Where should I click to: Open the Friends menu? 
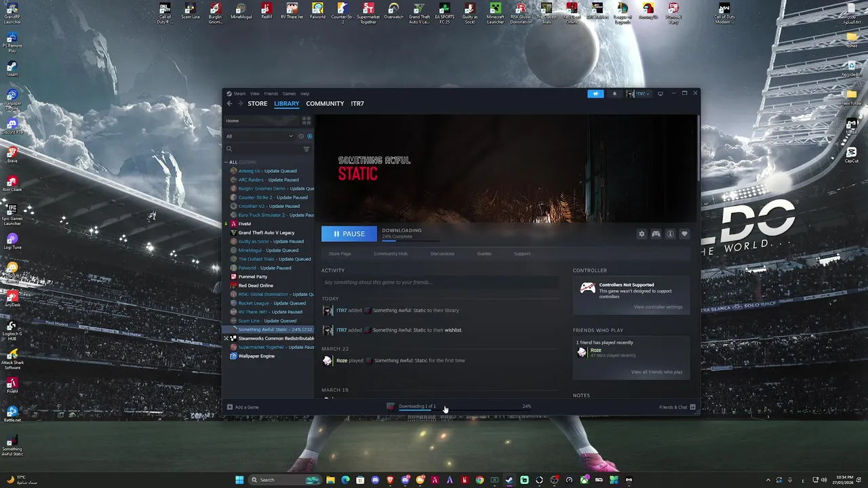271,94
